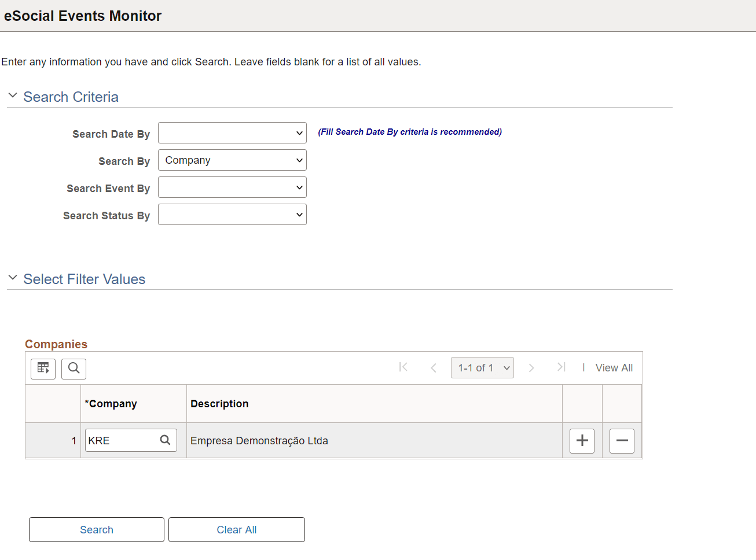The width and height of the screenshot is (756, 560).
Task: Click the last page arrow
Action: [560, 367]
